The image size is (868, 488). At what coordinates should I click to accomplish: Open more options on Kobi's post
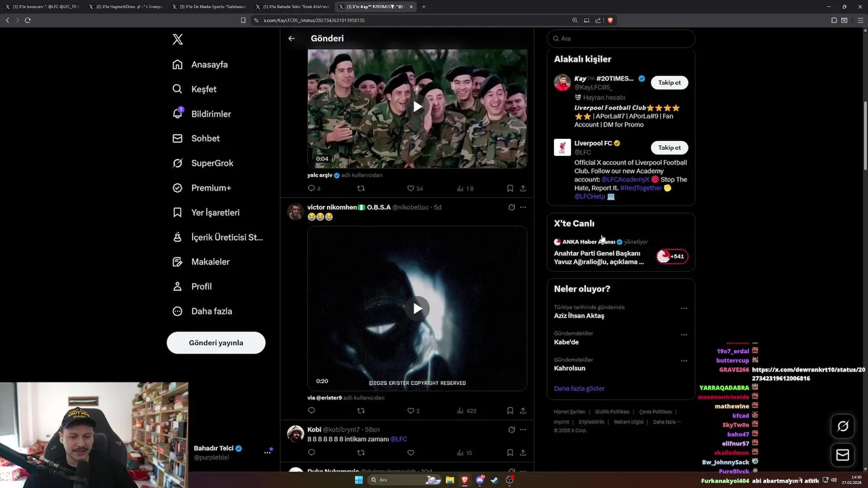click(x=523, y=430)
